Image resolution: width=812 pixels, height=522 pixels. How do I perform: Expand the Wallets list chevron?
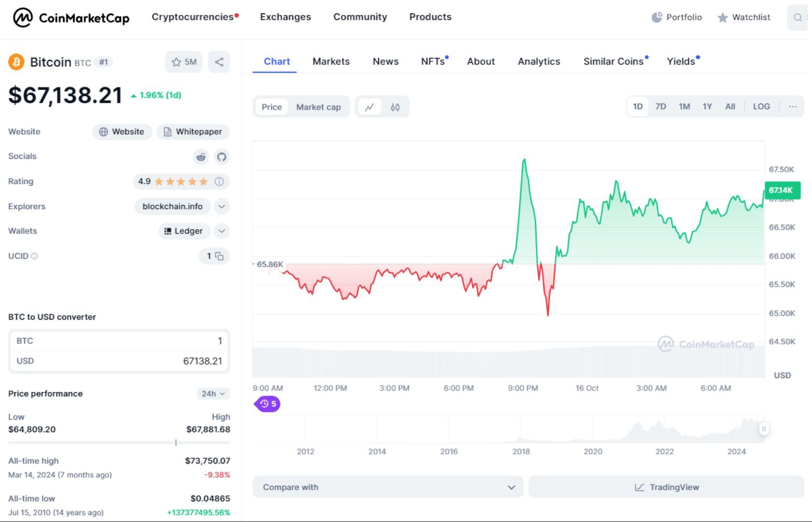pyautogui.click(x=221, y=231)
